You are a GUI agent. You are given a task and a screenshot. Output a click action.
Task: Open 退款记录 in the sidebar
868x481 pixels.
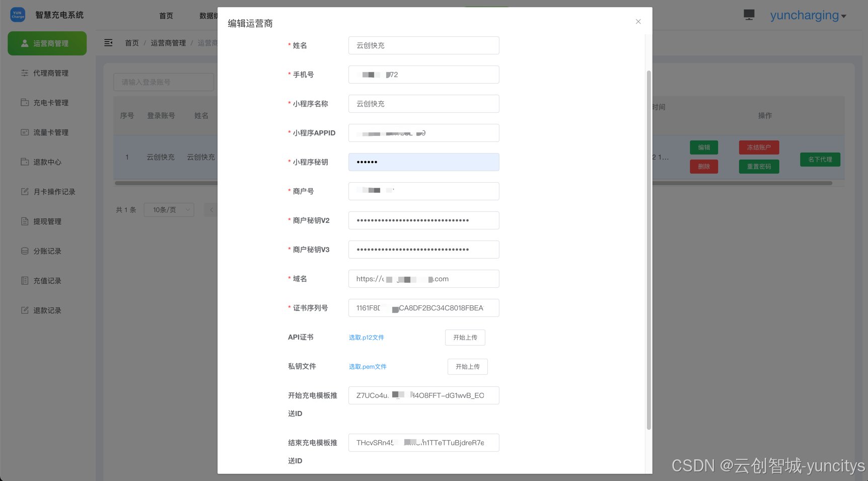click(x=47, y=310)
